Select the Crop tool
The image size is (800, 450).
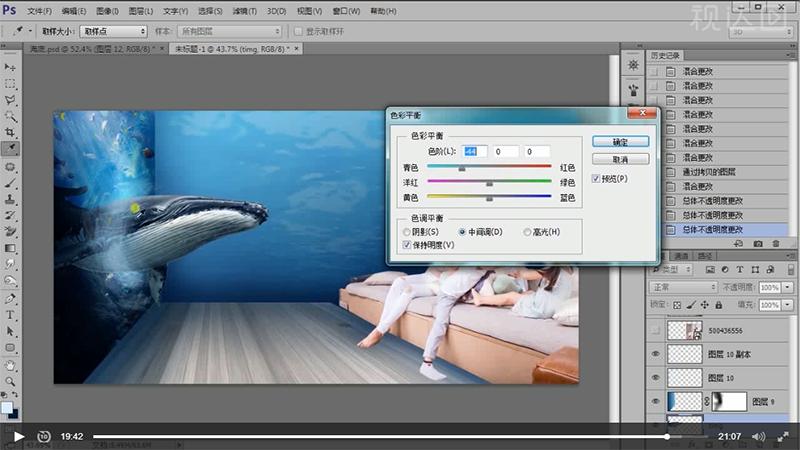(10, 133)
